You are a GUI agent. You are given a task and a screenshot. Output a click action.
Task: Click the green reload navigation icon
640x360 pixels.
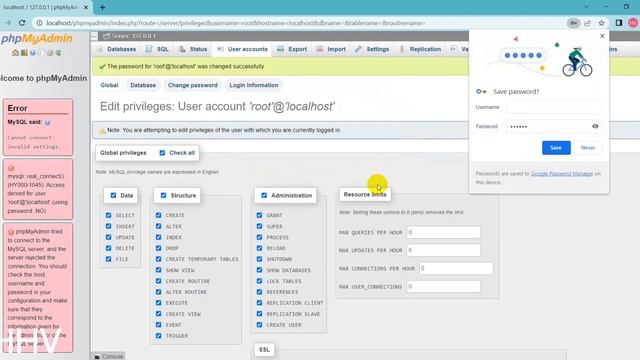tap(58, 53)
